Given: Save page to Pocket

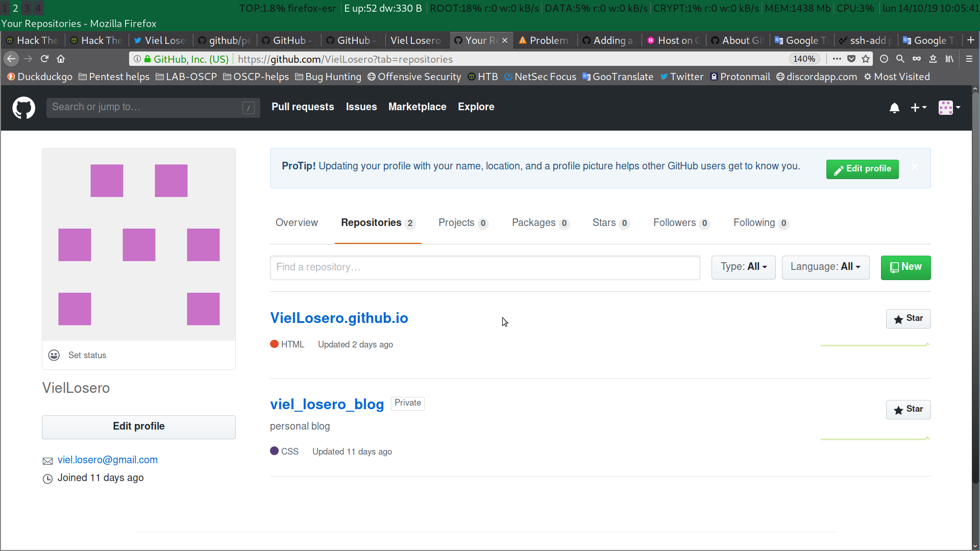Looking at the screenshot, I should tap(851, 59).
